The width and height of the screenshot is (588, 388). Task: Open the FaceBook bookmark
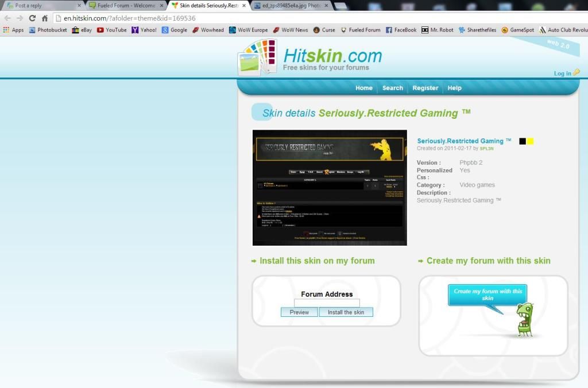click(x=401, y=30)
